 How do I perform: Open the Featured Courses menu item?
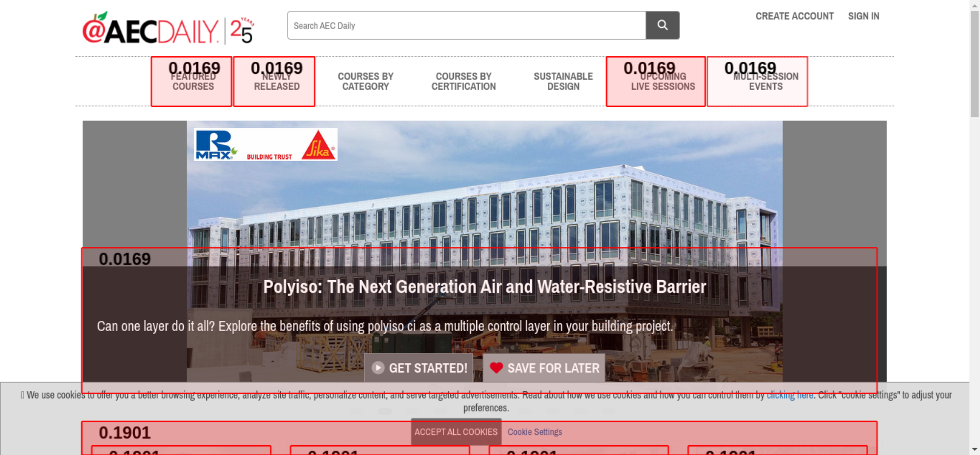pyautogui.click(x=193, y=81)
